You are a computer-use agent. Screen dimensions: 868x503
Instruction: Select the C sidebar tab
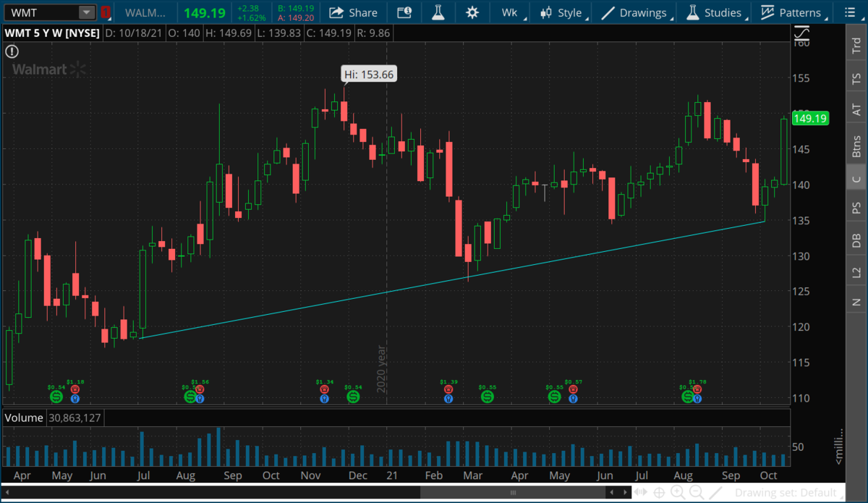click(856, 179)
